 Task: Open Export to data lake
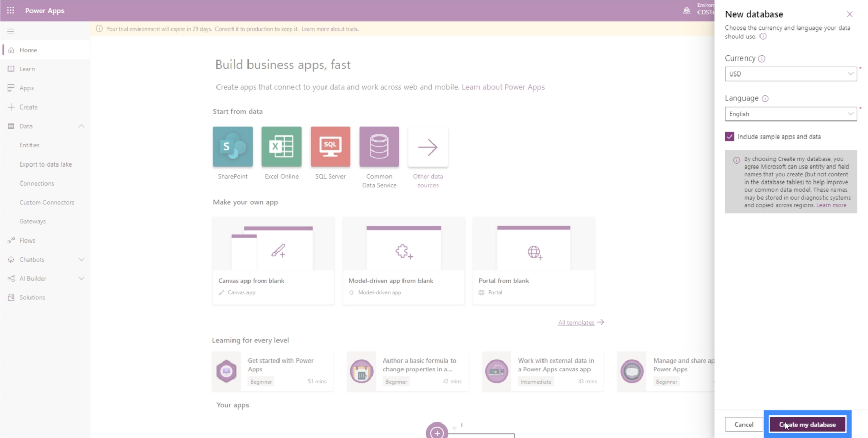coord(45,164)
